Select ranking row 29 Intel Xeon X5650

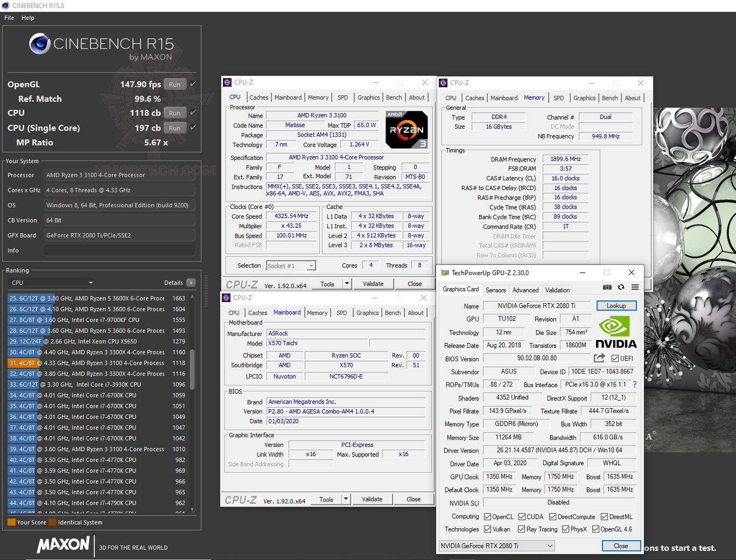point(97,341)
